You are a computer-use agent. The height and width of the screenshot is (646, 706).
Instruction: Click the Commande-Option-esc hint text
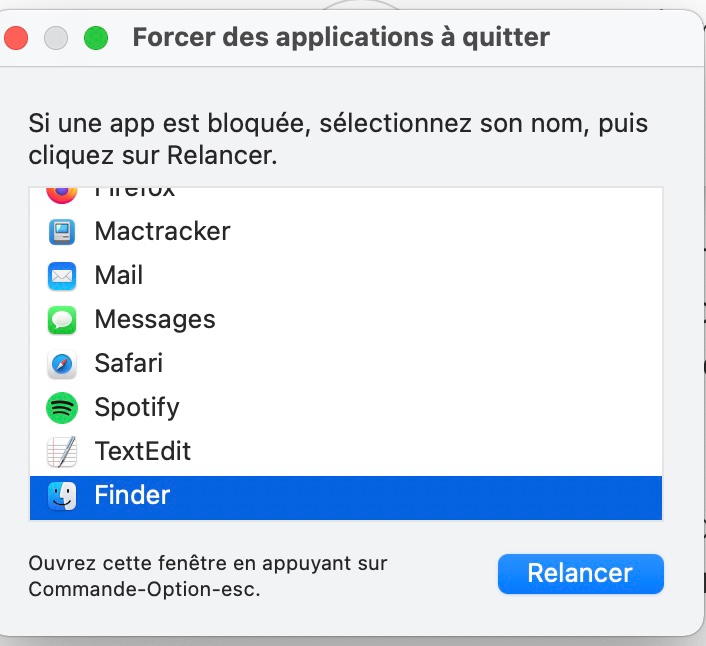tap(208, 576)
